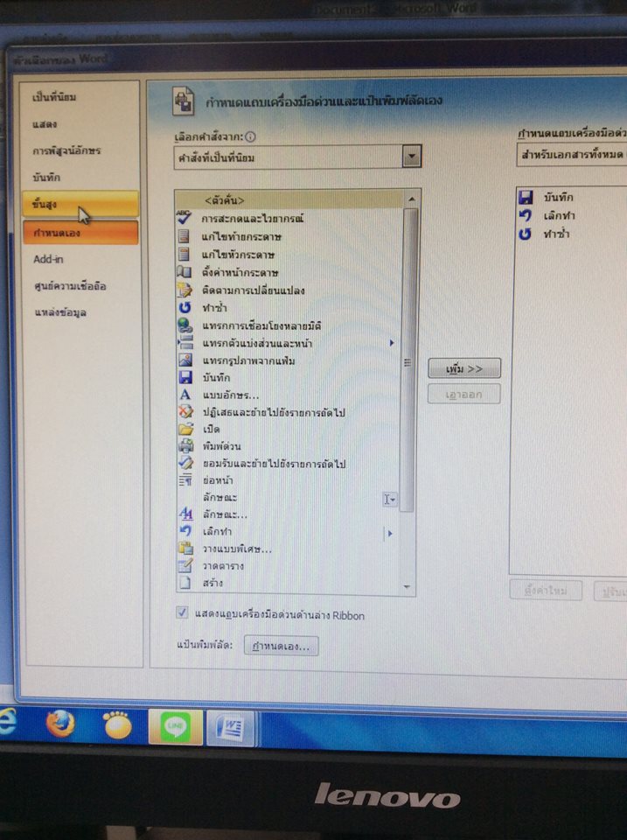Image resolution: width=627 pixels, height=840 pixels.
Task: Click the command list scroll up arrow
Action: (x=411, y=199)
